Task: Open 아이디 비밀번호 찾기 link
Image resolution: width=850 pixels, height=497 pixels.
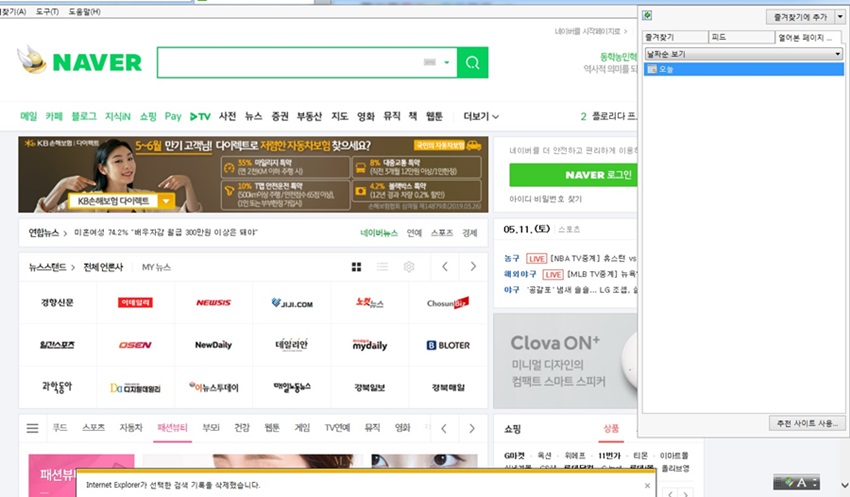Action: [x=545, y=199]
